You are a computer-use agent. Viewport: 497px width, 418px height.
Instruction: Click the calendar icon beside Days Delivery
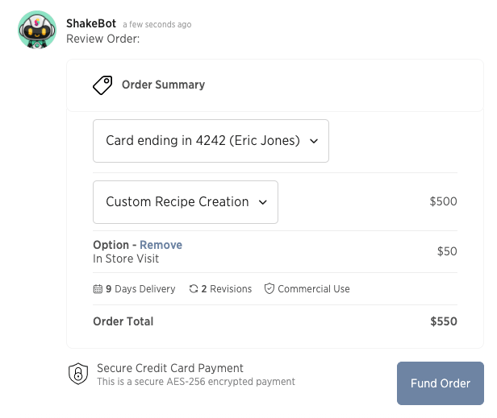pyautogui.click(x=98, y=289)
